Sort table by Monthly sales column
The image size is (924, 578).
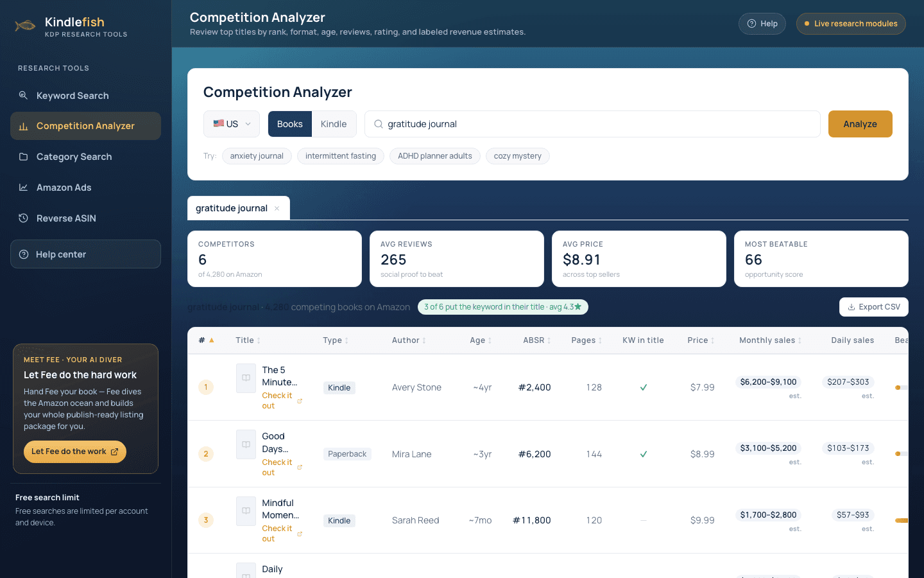tap(771, 340)
